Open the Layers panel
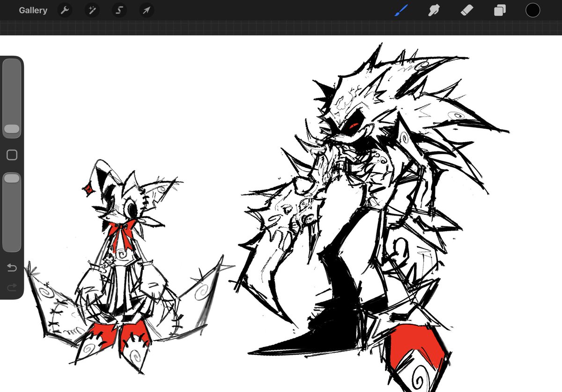562x392 pixels. point(500,10)
